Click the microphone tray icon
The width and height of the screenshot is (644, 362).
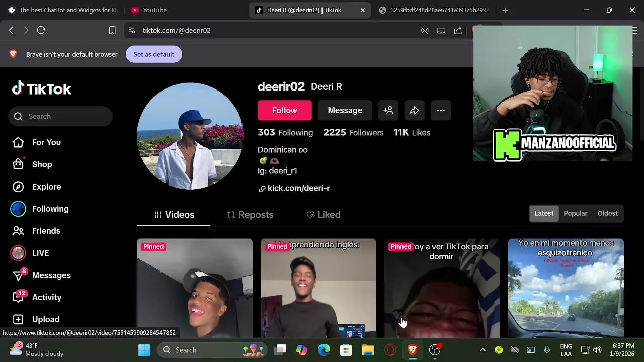[547, 350]
